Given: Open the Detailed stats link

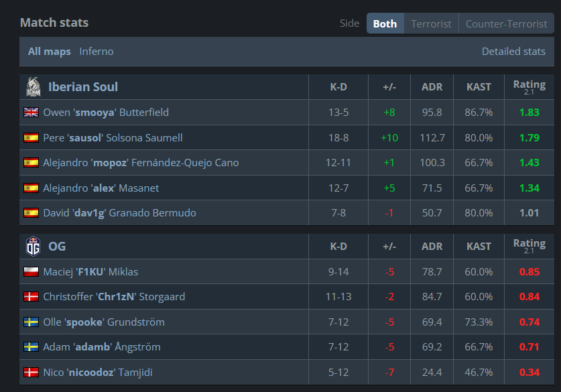Looking at the screenshot, I should 513,52.
